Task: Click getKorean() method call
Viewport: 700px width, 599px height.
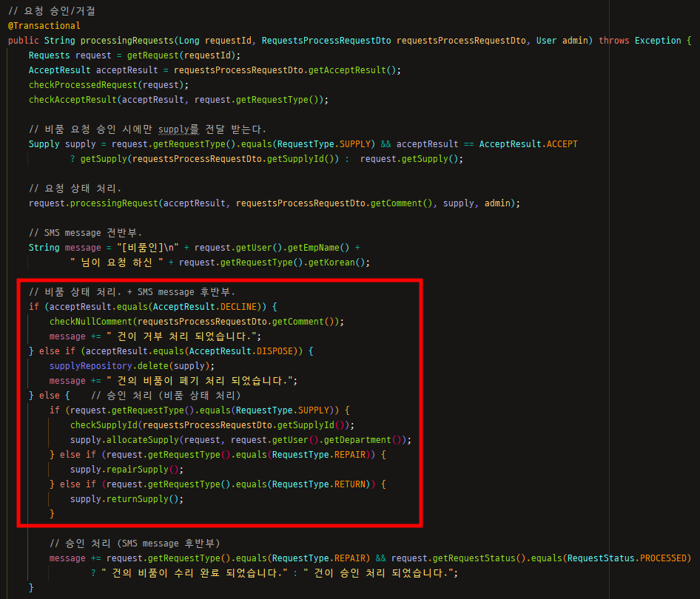Action: [337, 263]
